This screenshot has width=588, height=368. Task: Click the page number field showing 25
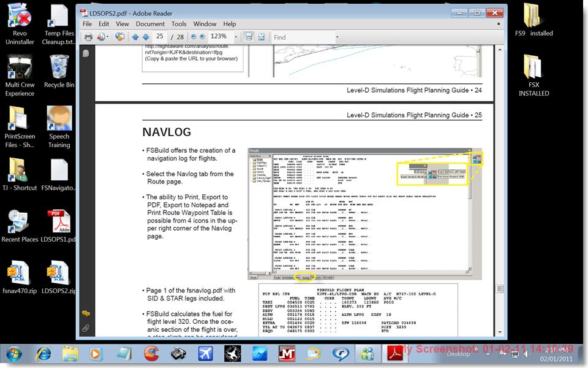(160, 36)
